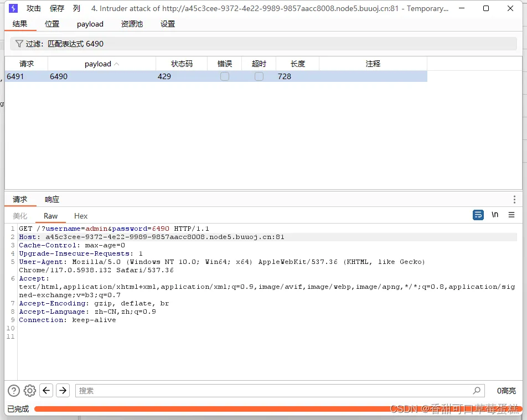The height and width of the screenshot is (420, 527).
Task: Click the forward arrow navigation icon
Action: 63,390
